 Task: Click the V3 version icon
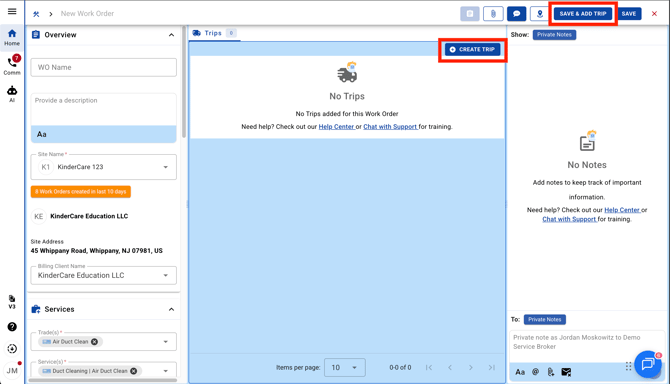pos(12,302)
